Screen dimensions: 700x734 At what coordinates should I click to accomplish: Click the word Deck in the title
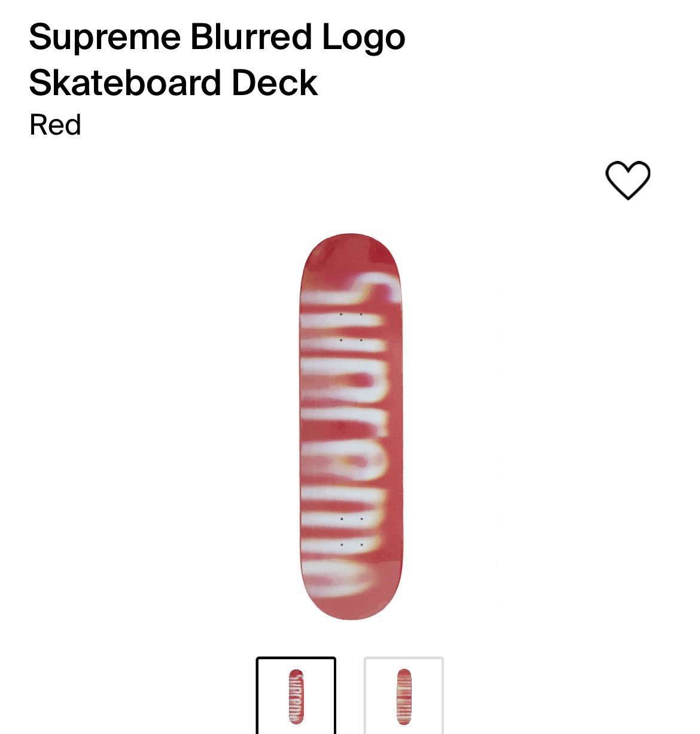coord(275,83)
